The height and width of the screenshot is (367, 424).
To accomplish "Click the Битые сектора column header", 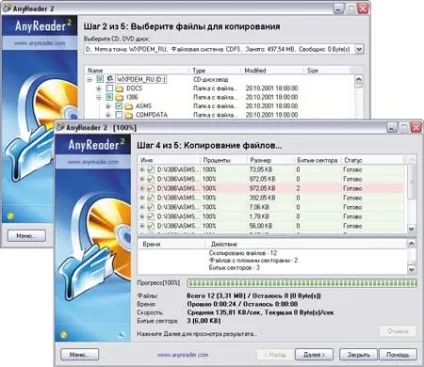I will [x=317, y=160].
